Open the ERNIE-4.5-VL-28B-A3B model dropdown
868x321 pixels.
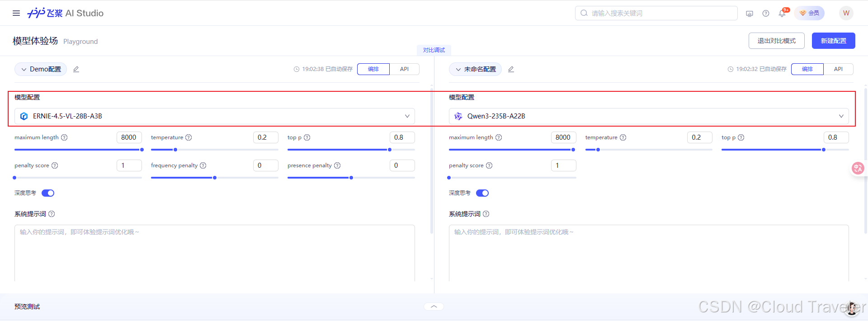coord(215,116)
